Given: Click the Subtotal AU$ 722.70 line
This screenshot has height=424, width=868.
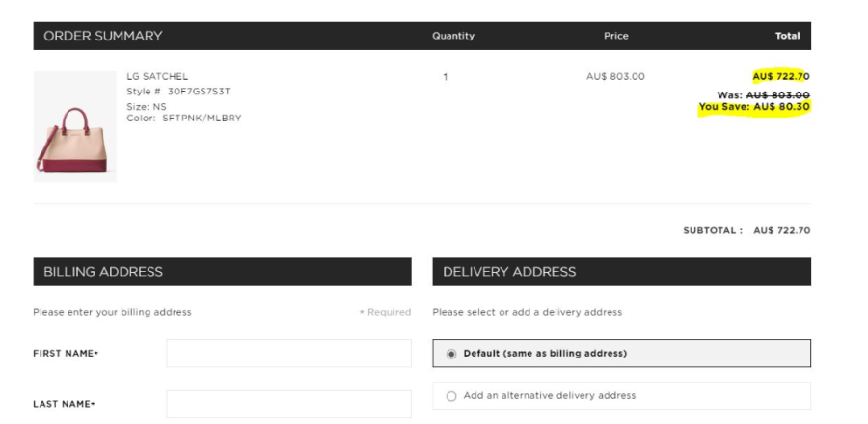Looking at the screenshot, I should [746, 230].
